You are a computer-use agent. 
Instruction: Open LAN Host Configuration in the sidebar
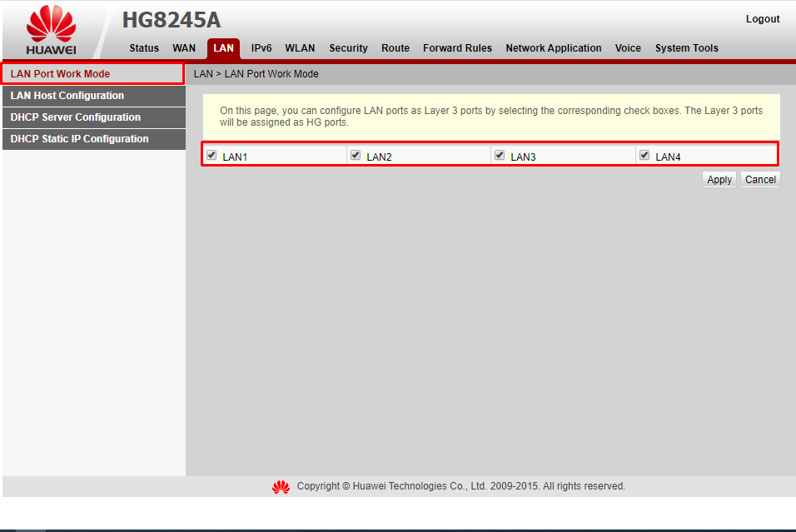pos(67,95)
